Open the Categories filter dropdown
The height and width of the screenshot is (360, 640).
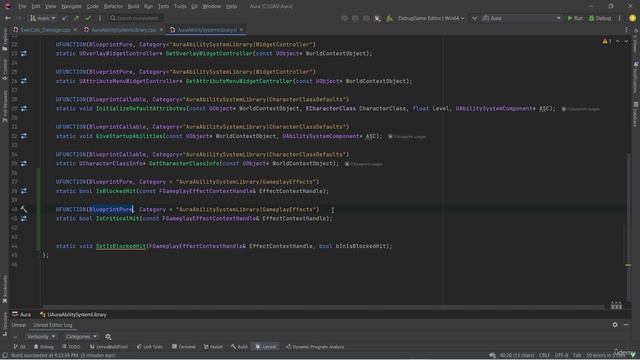(81, 337)
